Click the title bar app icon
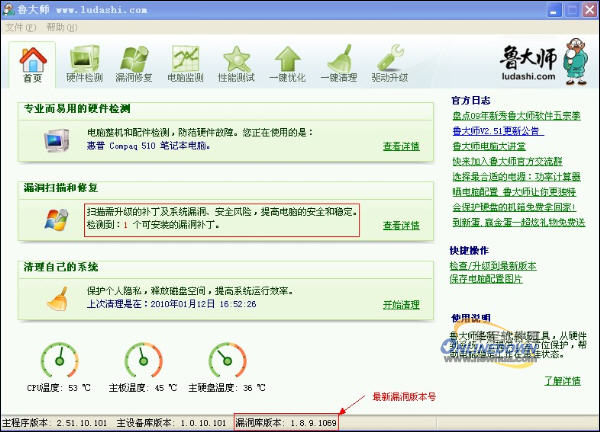 8,9
